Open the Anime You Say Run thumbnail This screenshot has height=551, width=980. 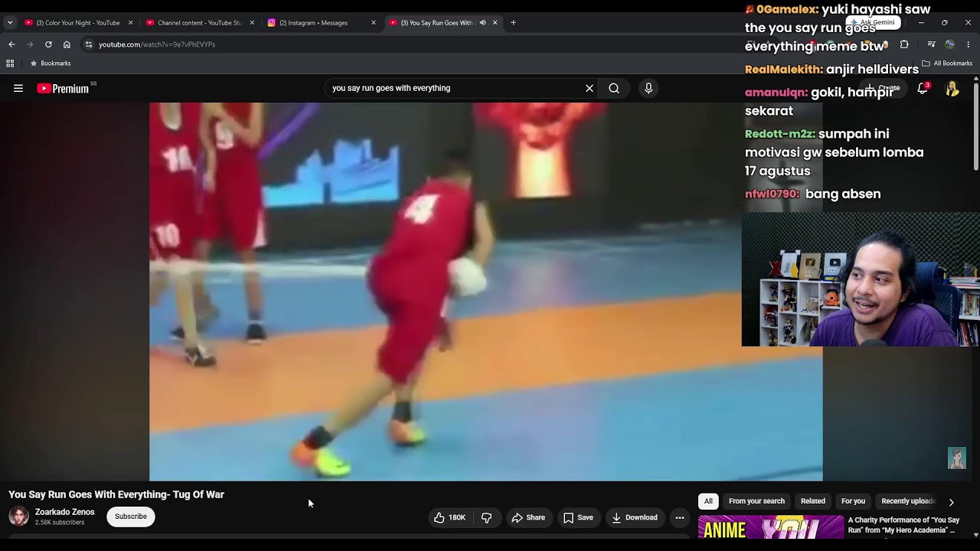[770, 527]
